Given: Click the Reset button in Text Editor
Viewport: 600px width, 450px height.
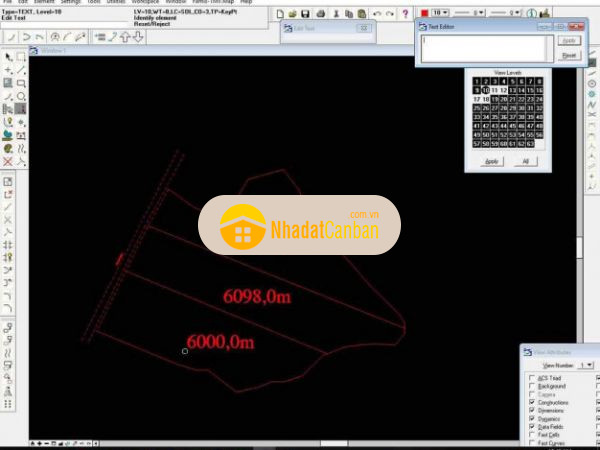Looking at the screenshot, I should (567, 56).
